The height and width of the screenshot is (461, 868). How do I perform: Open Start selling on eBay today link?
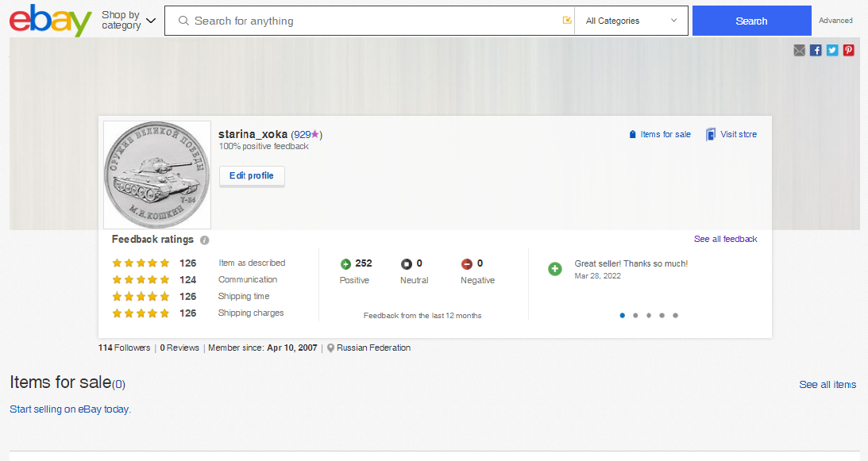[71, 409]
